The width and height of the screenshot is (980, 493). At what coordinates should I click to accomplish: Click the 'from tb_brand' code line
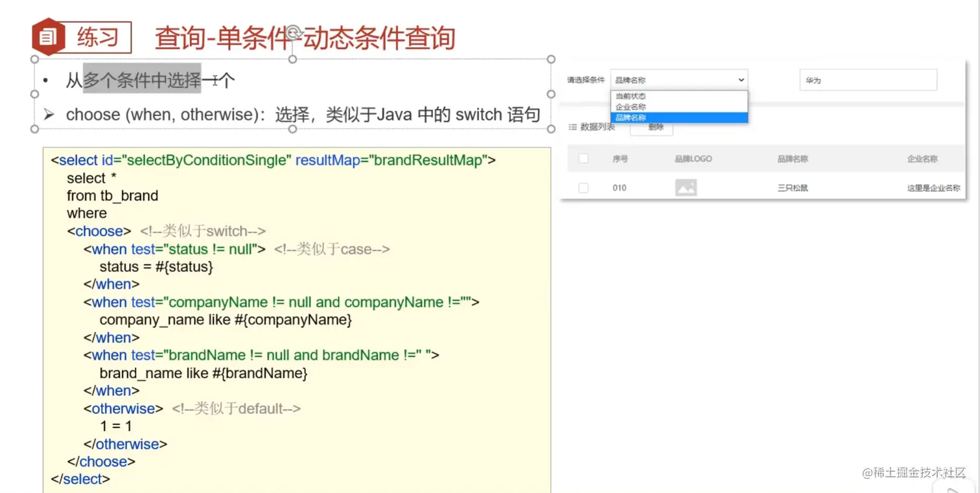click(x=112, y=196)
